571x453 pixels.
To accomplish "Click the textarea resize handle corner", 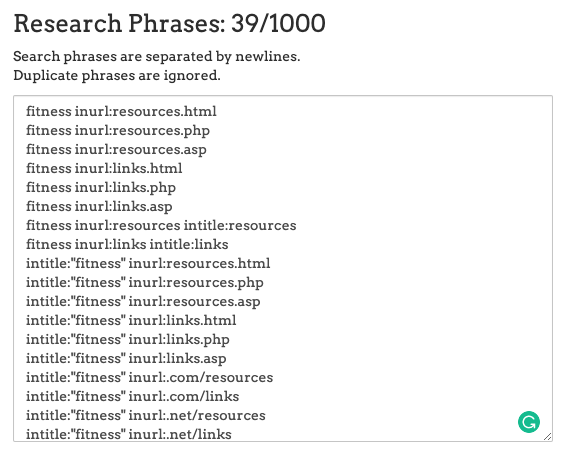I will (547, 437).
